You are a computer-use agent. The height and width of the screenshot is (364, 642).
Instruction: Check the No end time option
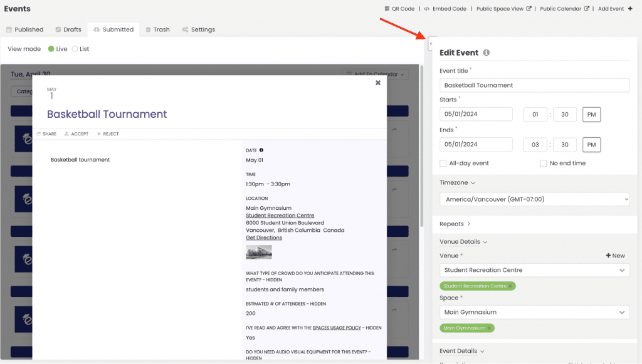point(544,164)
